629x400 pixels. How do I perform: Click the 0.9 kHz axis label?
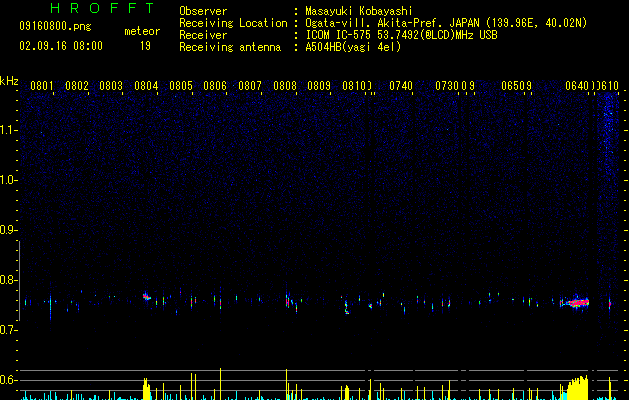tap(8, 230)
